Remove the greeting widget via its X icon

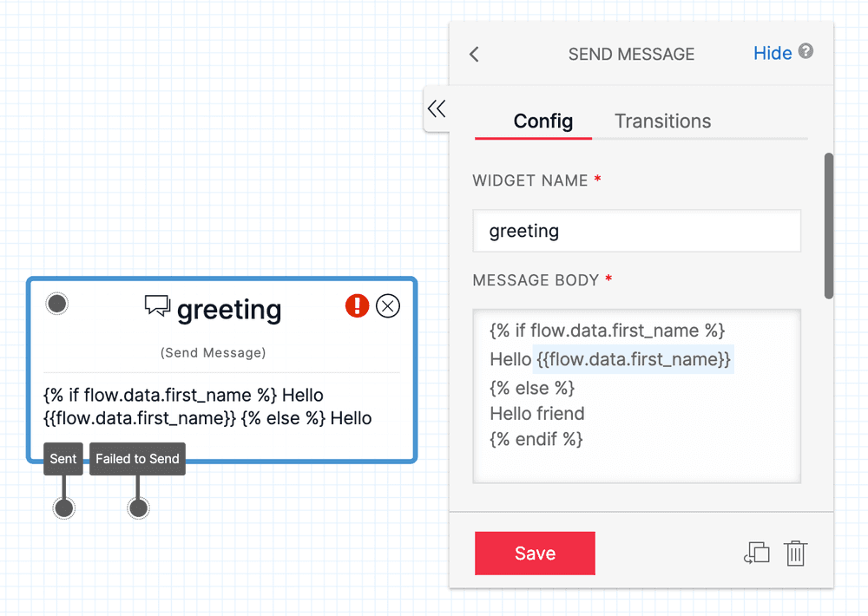pyautogui.click(x=387, y=305)
